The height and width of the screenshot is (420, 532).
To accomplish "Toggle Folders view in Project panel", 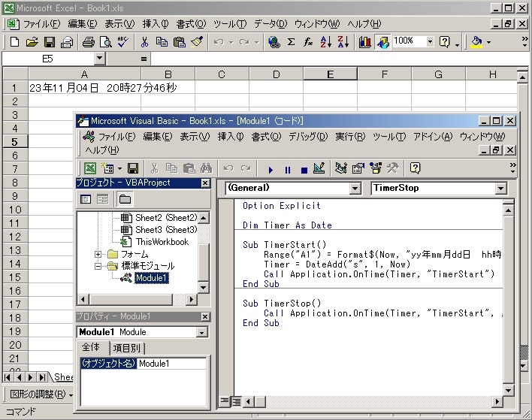I will (x=125, y=199).
